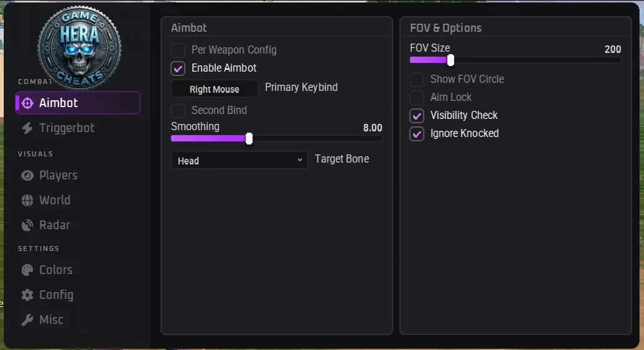Select the Misc wrench icon
This screenshot has width=644, height=350.
(x=27, y=319)
